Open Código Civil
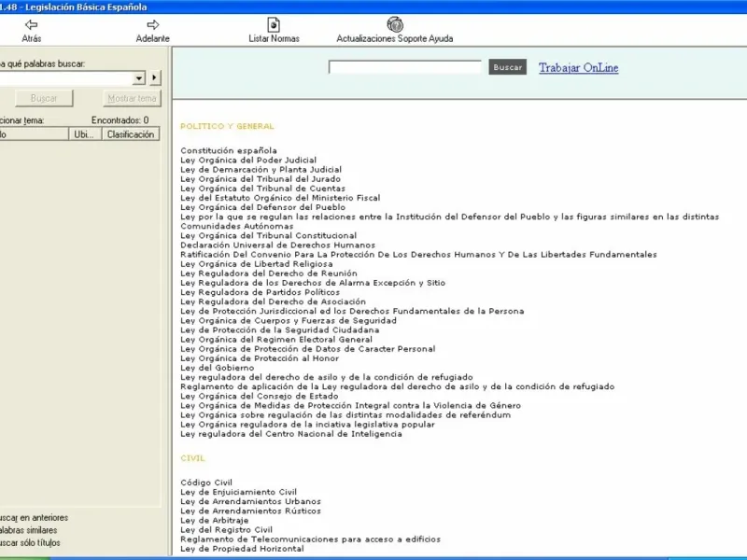The width and height of the screenshot is (747, 560). click(x=206, y=483)
